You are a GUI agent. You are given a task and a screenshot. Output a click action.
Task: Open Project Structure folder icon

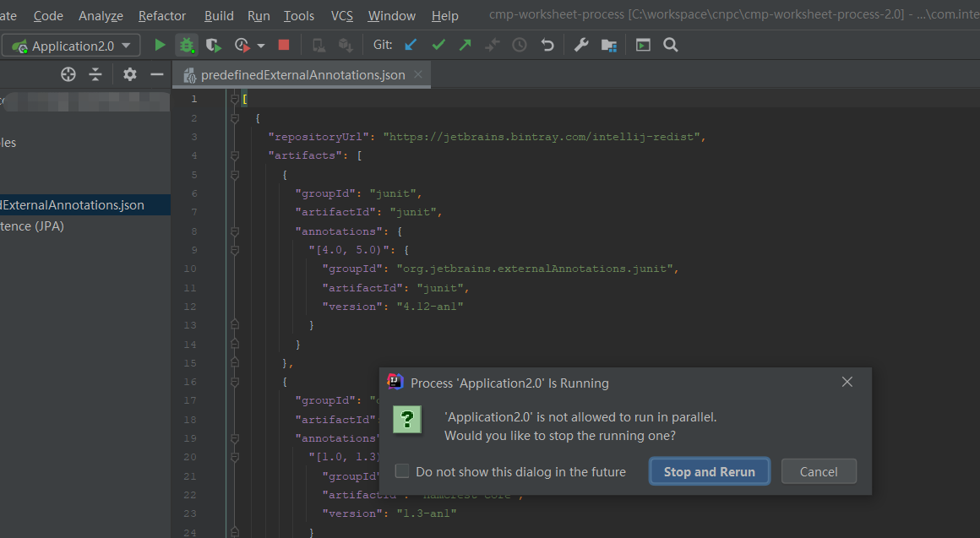[609, 45]
